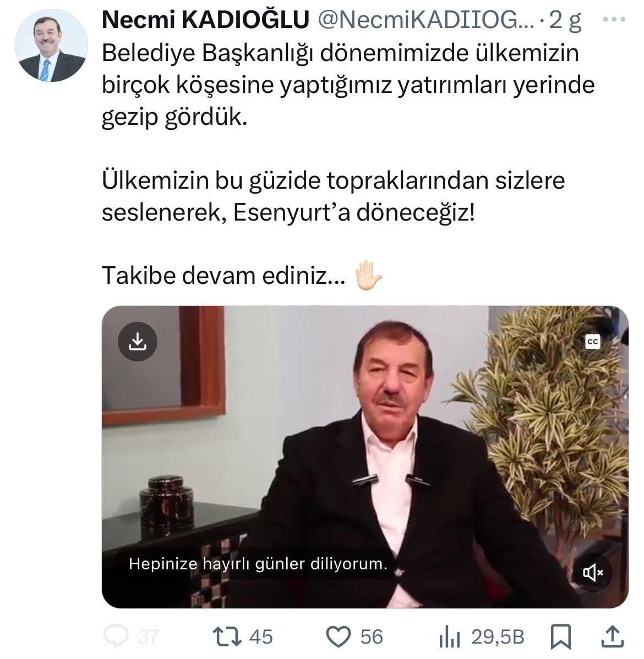Open view analytics bar chart icon
644x659 pixels.
point(449,637)
